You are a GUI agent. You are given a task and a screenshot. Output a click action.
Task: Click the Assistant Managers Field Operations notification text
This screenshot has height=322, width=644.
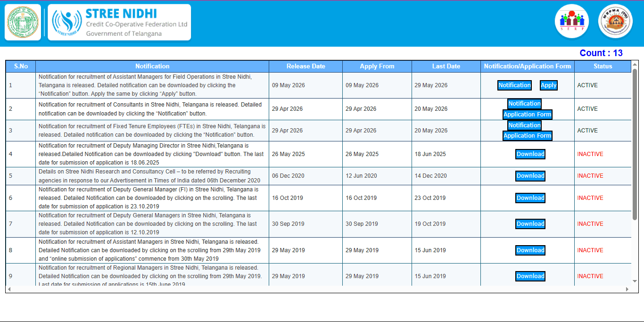145,85
